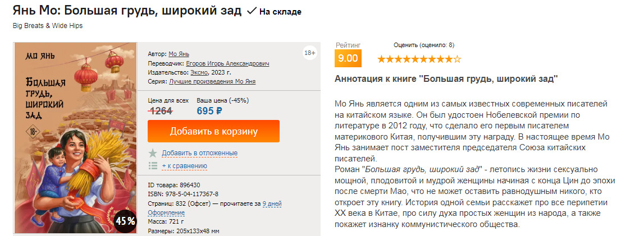Open series 'Лучшие произведения Мо Яня'
The height and width of the screenshot is (236, 644).
[x=212, y=81]
